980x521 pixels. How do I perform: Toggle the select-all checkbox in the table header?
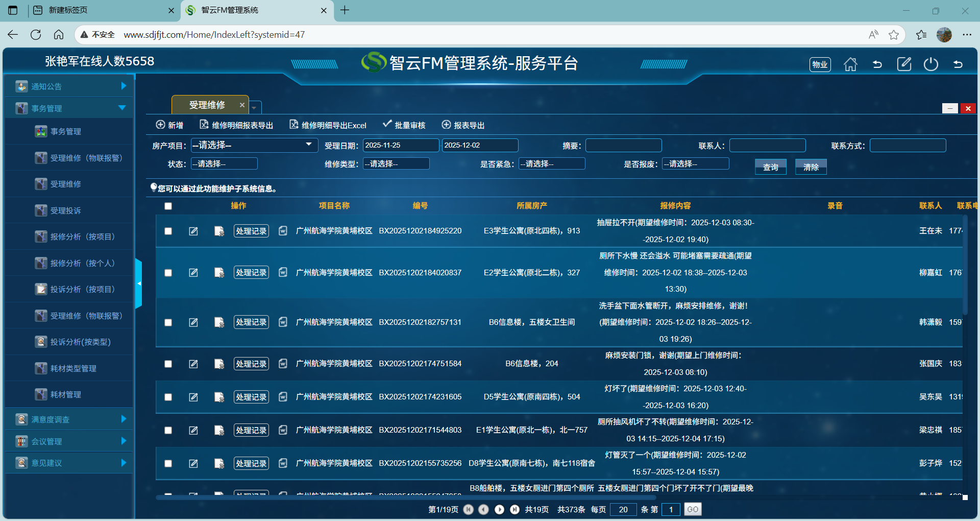[x=168, y=206]
